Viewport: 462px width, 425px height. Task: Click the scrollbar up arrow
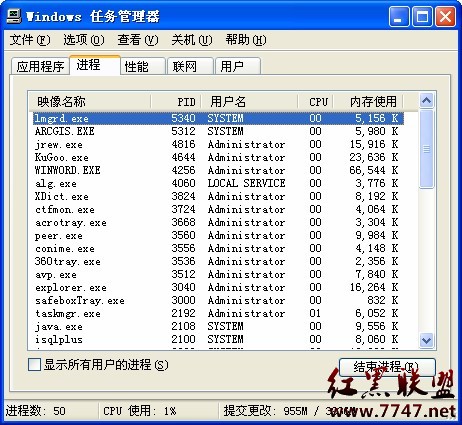(x=427, y=101)
